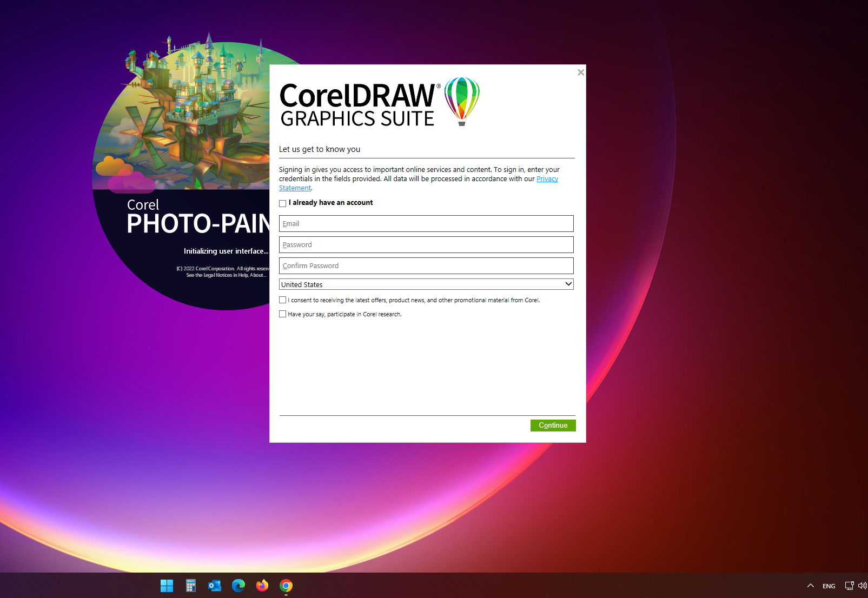Close the CorelDRAW sign-in dialog
868x598 pixels.
point(581,72)
